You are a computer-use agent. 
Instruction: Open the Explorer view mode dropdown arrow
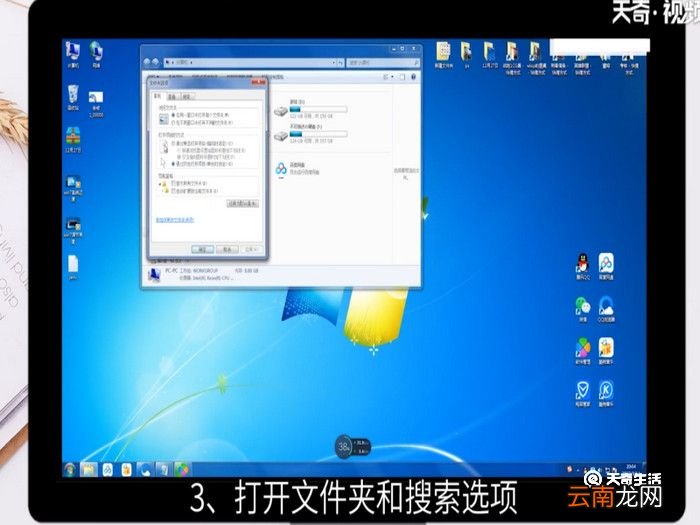point(392,77)
